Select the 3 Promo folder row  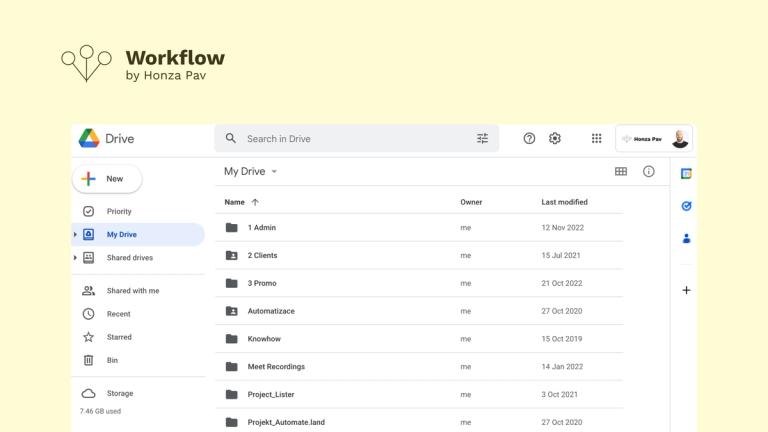click(x=419, y=283)
